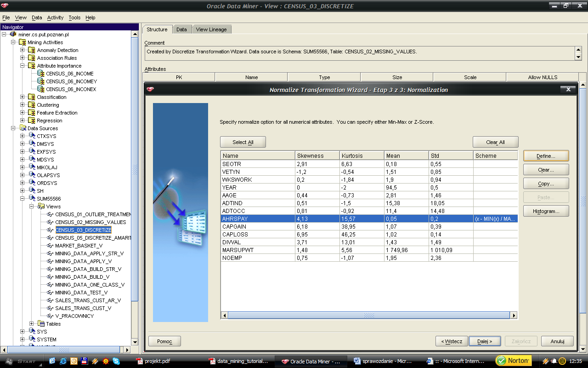Open the Help menu
Screen dimensions: 588x368
tap(90, 17)
